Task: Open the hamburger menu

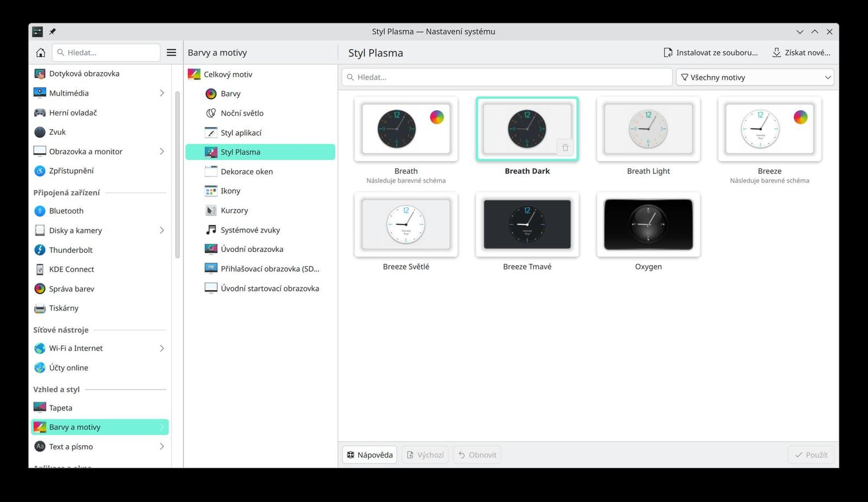Action: click(171, 52)
